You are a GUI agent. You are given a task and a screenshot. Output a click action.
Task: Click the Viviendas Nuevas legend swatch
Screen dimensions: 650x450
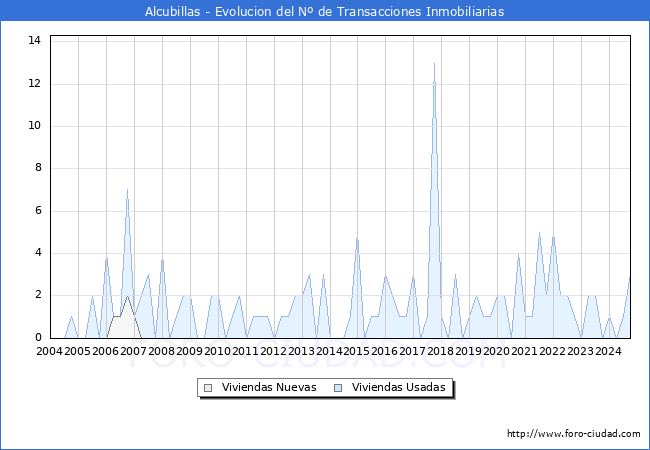[x=208, y=388]
